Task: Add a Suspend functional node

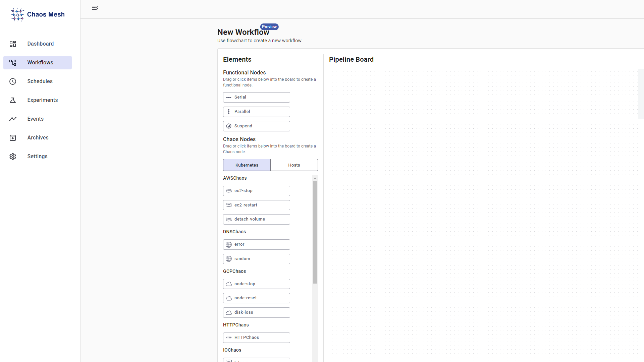Action: click(256, 126)
